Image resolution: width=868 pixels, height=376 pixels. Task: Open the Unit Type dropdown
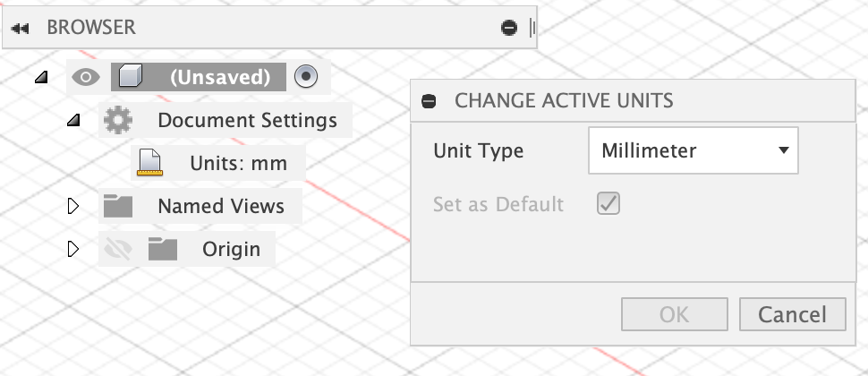pos(694,150)
